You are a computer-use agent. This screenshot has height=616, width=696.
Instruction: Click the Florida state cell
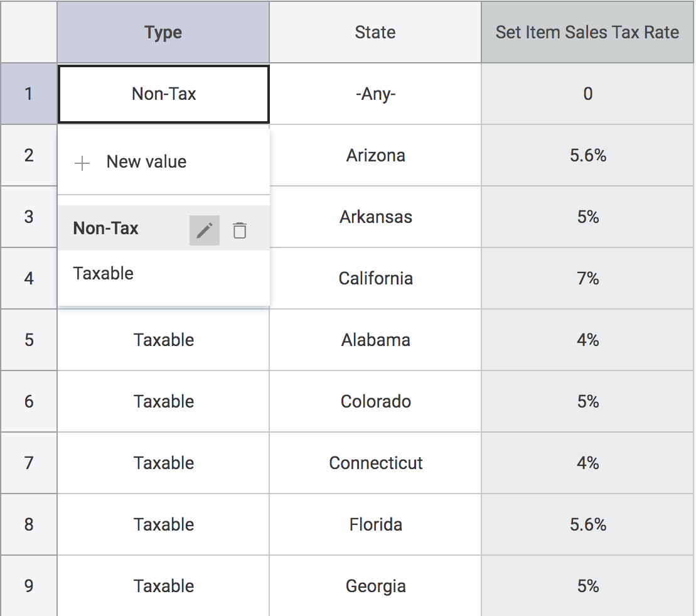click(x=375, y=524)
